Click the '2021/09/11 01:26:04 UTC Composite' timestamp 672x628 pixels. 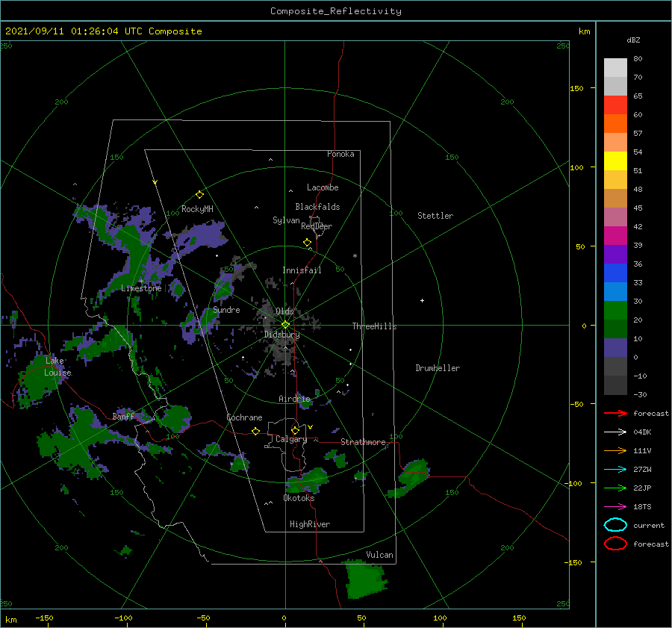tap(103, 31)
